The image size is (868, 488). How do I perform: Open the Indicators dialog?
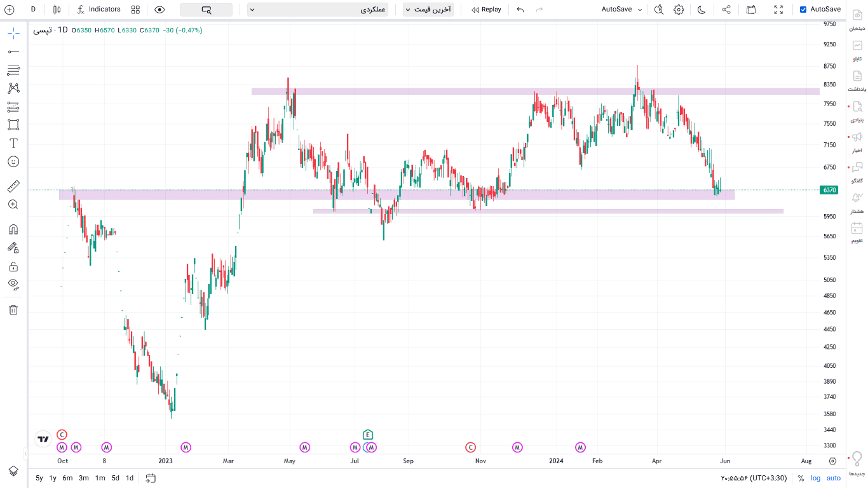point(99,10)
